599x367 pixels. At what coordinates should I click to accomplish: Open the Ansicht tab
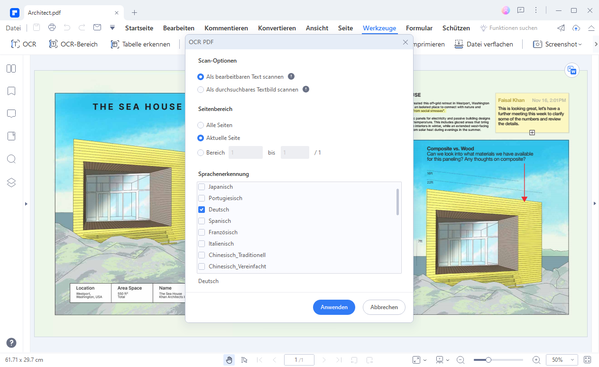(317, 28)
